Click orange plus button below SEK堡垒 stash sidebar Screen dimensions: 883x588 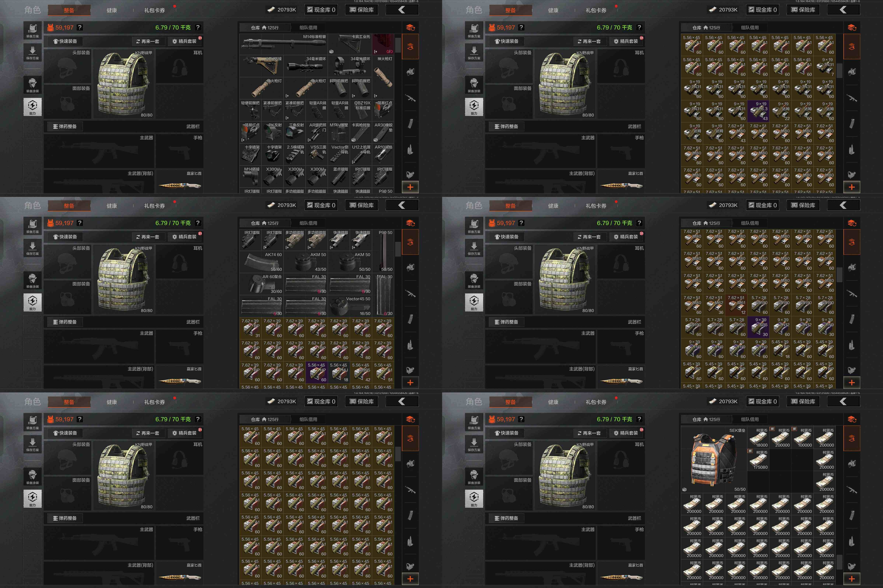(851, 579)
